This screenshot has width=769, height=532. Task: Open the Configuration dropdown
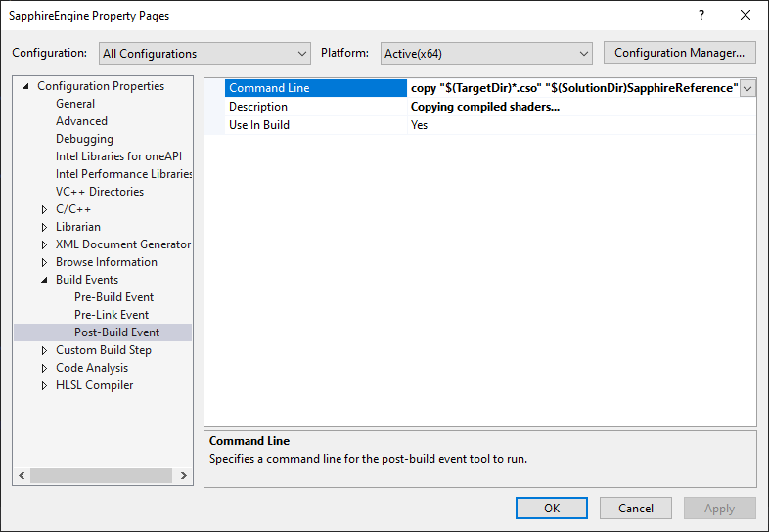204,54
